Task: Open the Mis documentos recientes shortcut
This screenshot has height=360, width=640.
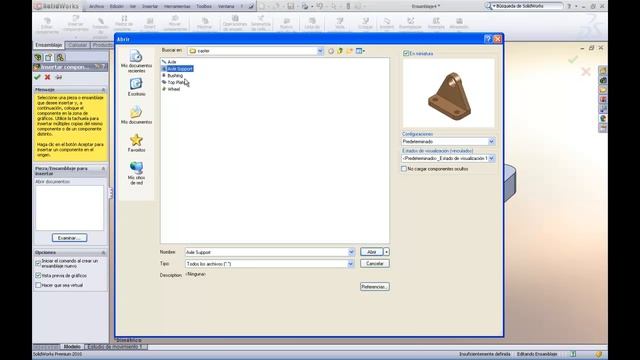Action: pos(136,61)
